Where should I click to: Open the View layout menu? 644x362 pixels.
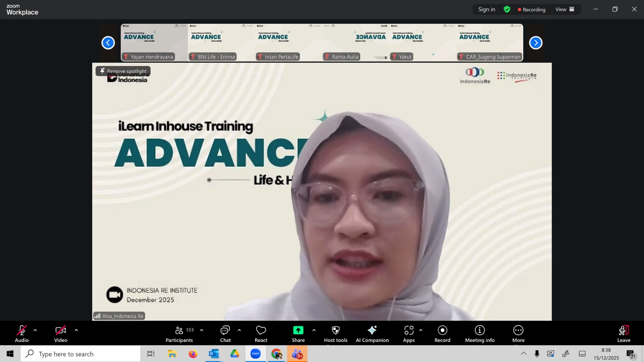pyautogui.click(x=565, y=9)
